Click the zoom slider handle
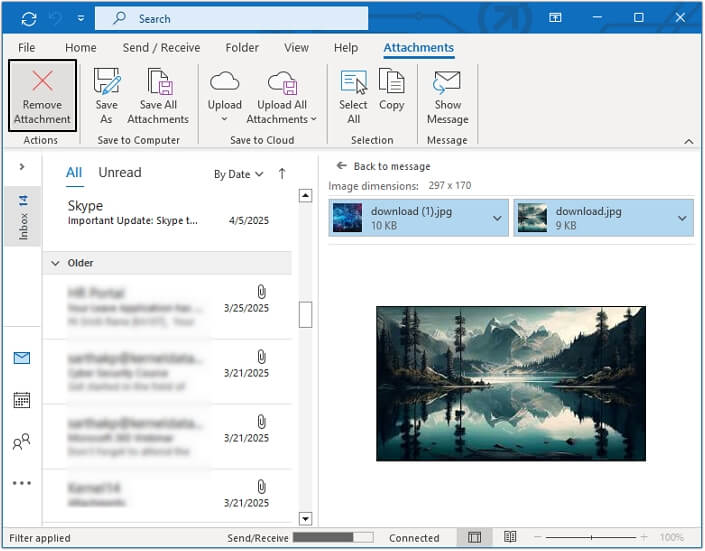Image resolution: width=705 pixels, height=551 pixels. (x=591, y=538)
